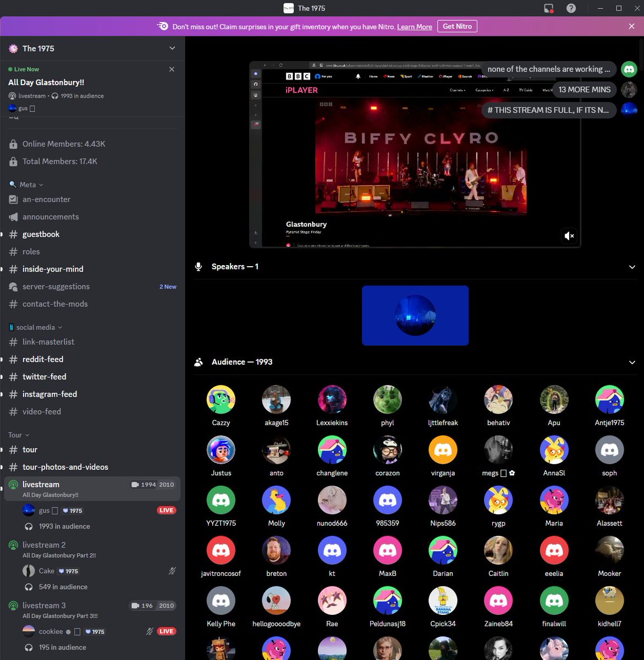Image resolution: width=644 pixels, height=660 pixels.
Task: Open the tour-photos-and-videos channel
Action: pyautogui.click(x=92, y=467)
